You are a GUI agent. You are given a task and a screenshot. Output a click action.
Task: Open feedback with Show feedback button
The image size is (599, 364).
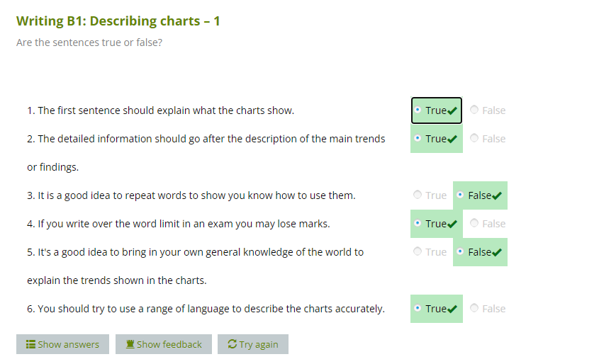click(164, 344)
